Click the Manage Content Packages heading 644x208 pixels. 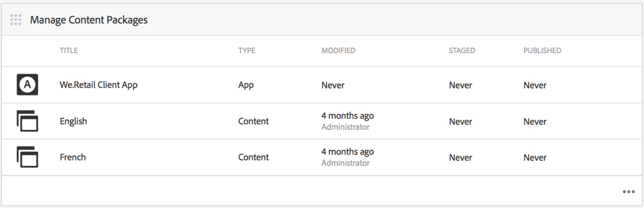[89, 20]
